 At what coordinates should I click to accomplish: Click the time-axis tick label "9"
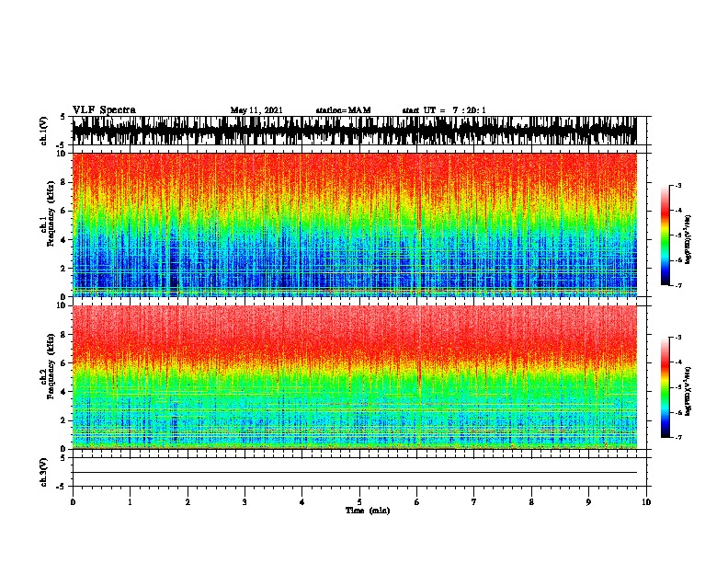(x=588, y=502)
